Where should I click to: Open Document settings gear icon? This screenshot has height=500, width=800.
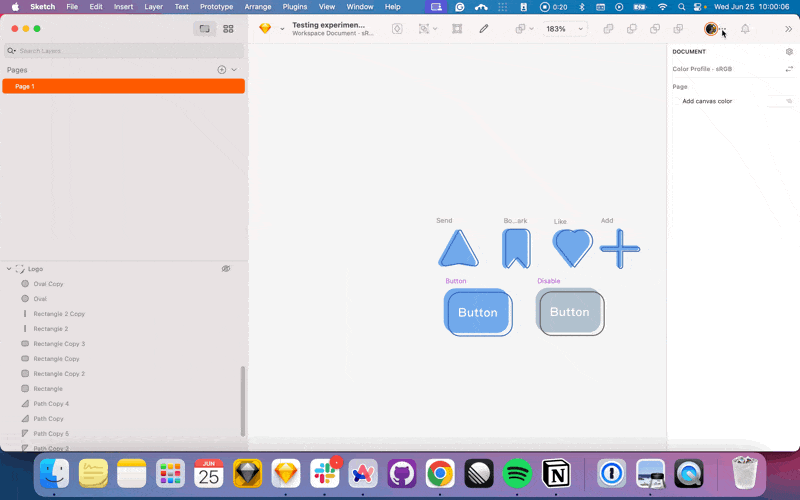789,52
